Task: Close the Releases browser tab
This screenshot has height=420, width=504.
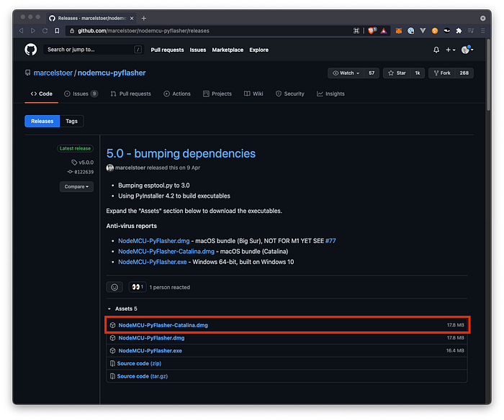Action: click(132, 18)
